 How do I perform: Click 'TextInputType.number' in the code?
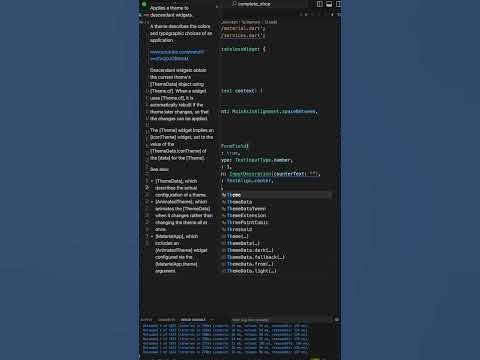[263, 160]
